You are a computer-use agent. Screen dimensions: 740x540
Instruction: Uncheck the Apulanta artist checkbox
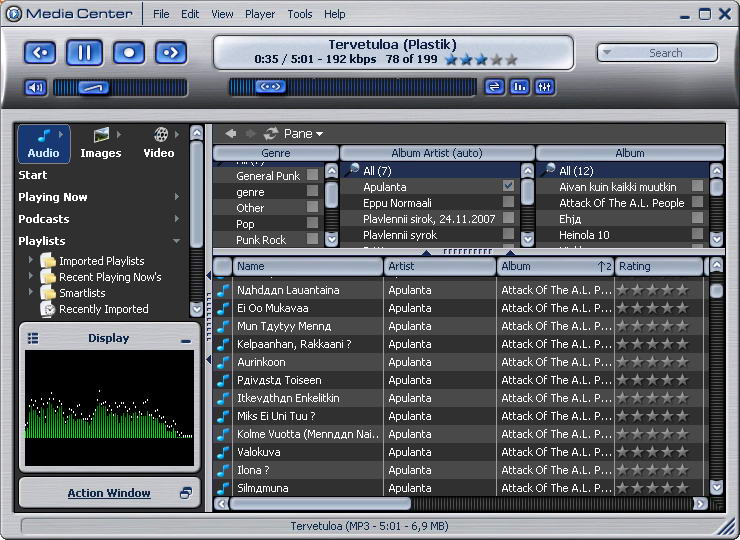click(508, 186)
